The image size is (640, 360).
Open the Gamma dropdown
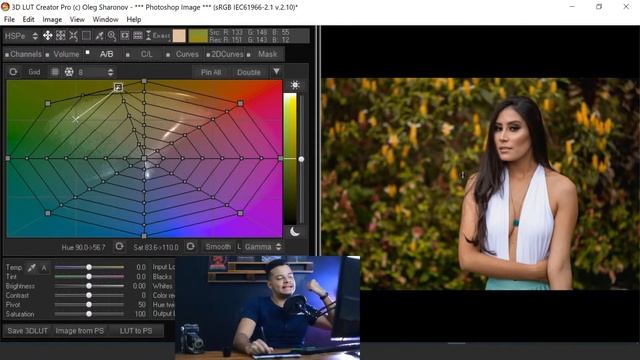pyautogui.click(x=263, y=247)
